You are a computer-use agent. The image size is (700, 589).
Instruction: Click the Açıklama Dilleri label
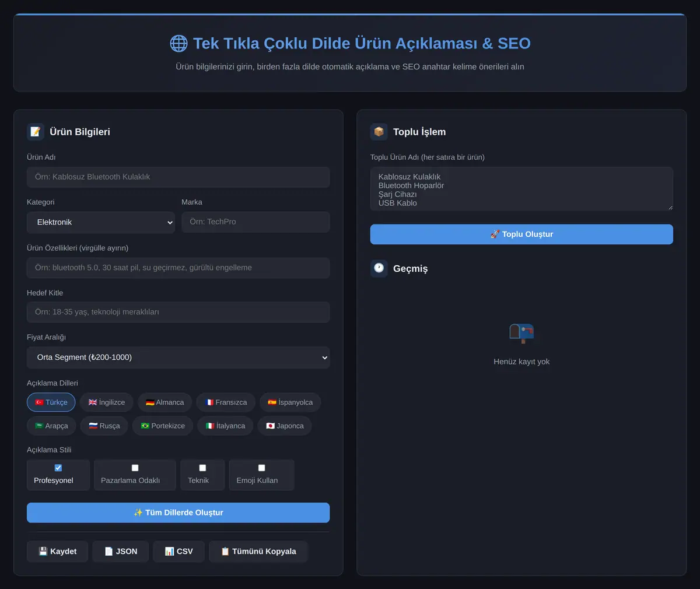click(52, 383)
